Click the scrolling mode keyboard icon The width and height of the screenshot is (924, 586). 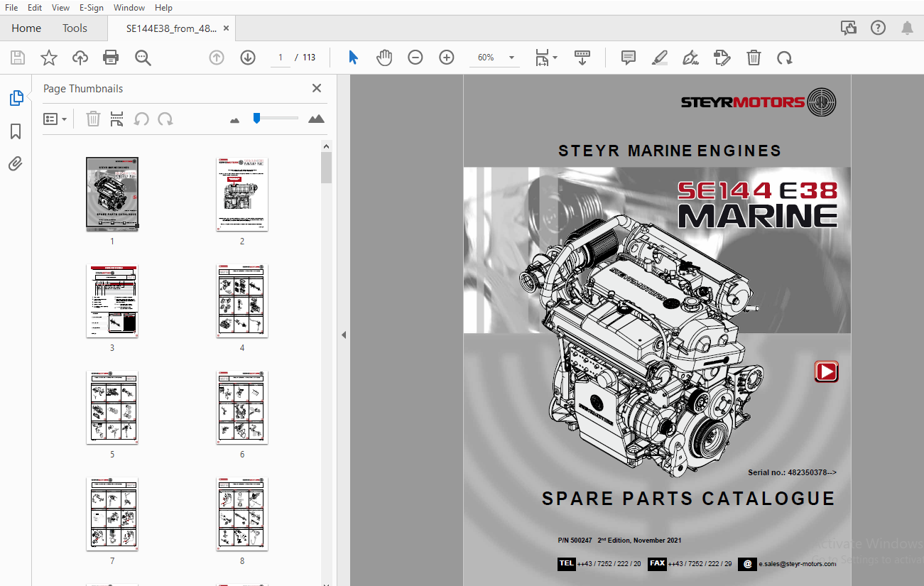[x=582, y=58]
